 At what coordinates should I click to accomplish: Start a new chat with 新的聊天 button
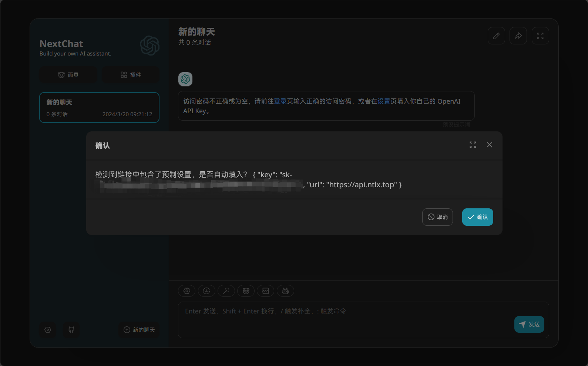[x=139, y=330]
